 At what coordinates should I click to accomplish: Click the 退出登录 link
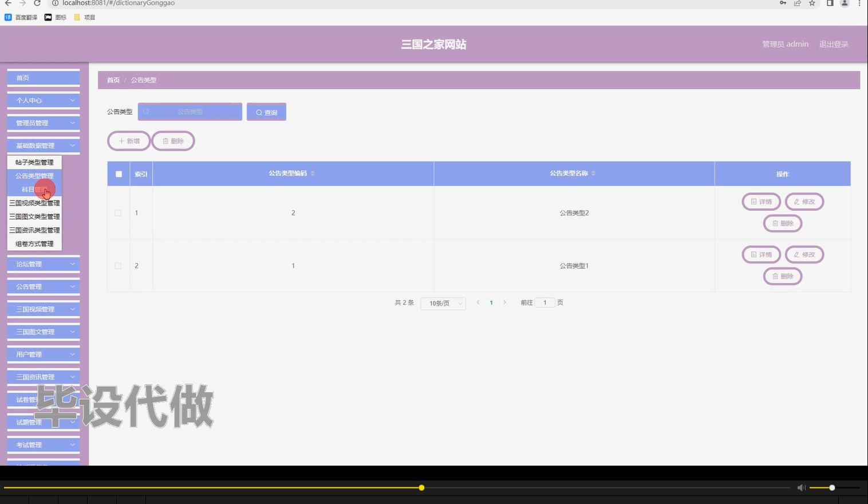point(834,44)
